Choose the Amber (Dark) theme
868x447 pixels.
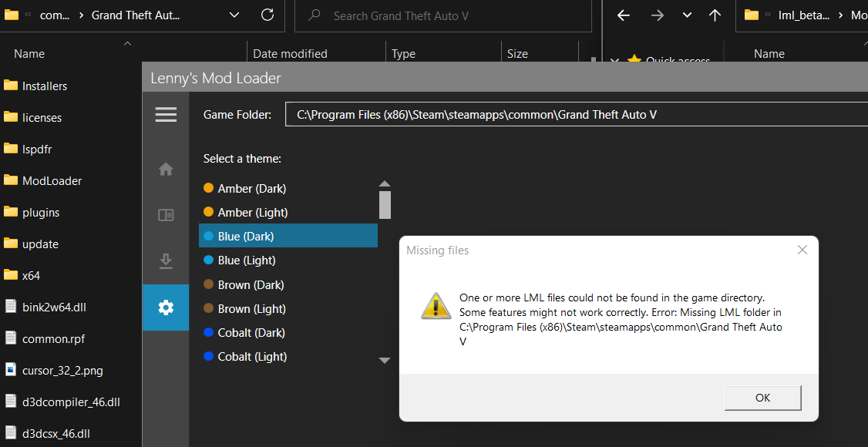click(x=252, y=188)
